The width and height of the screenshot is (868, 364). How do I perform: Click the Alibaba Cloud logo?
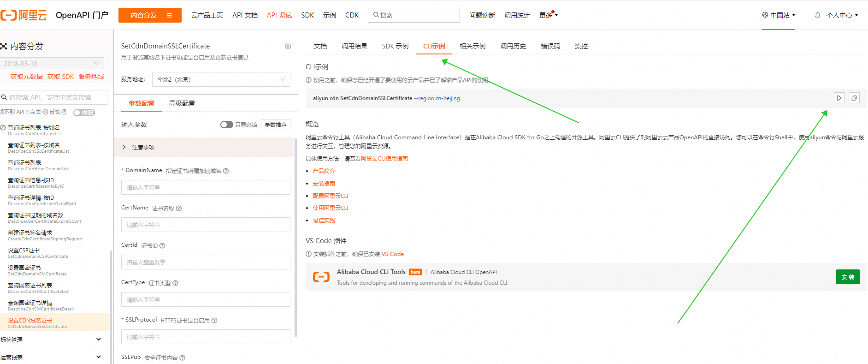pos(24,15)
